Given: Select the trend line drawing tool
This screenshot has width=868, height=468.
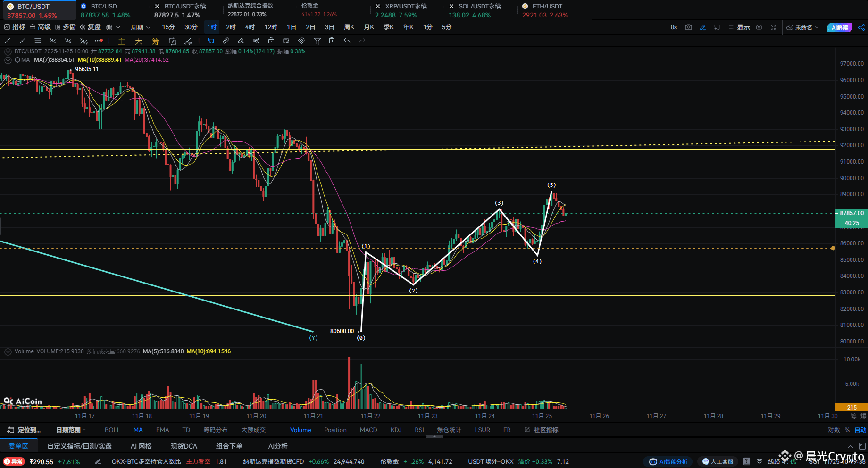Looking at the screenshot, I should tap(8, 41).
